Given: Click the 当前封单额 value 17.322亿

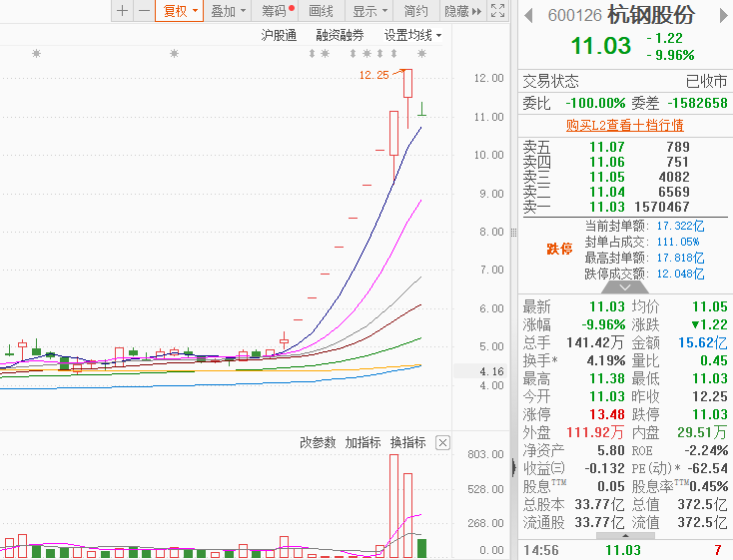Looking at the screenshot, I should click(680, 226).
